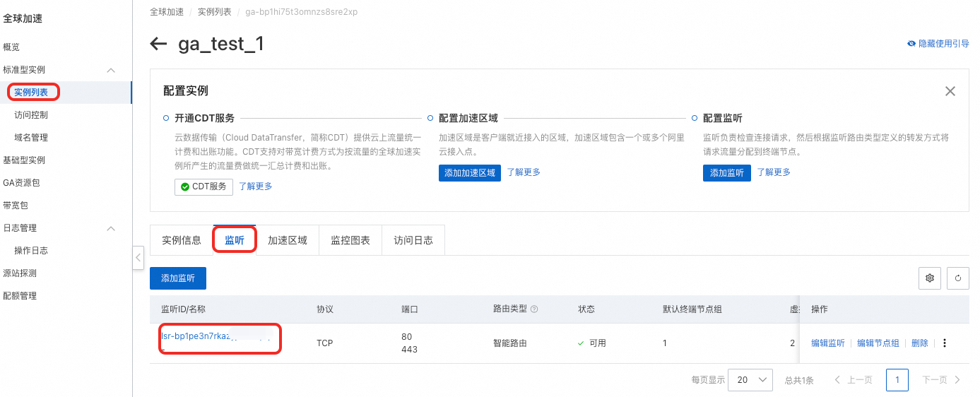The image size is (980, 397).
Task: Click 实例列表 in the breadcrumb
Action: pos(215,12)
